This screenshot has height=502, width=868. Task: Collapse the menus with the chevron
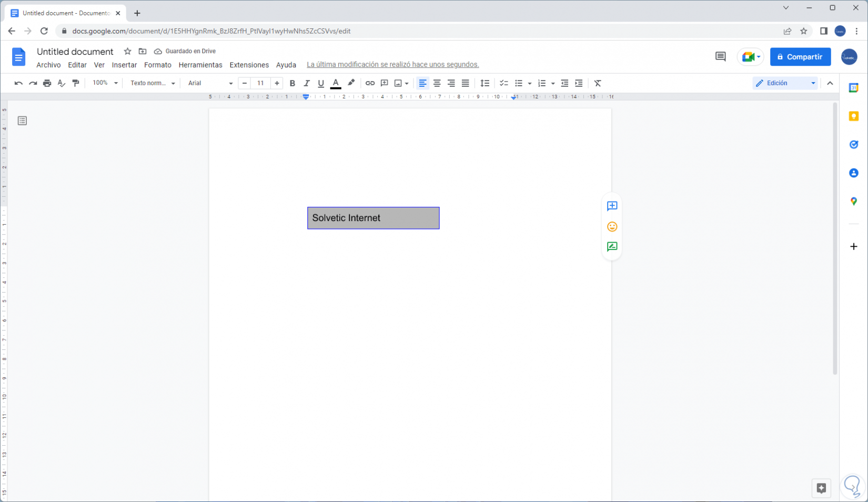830,83
